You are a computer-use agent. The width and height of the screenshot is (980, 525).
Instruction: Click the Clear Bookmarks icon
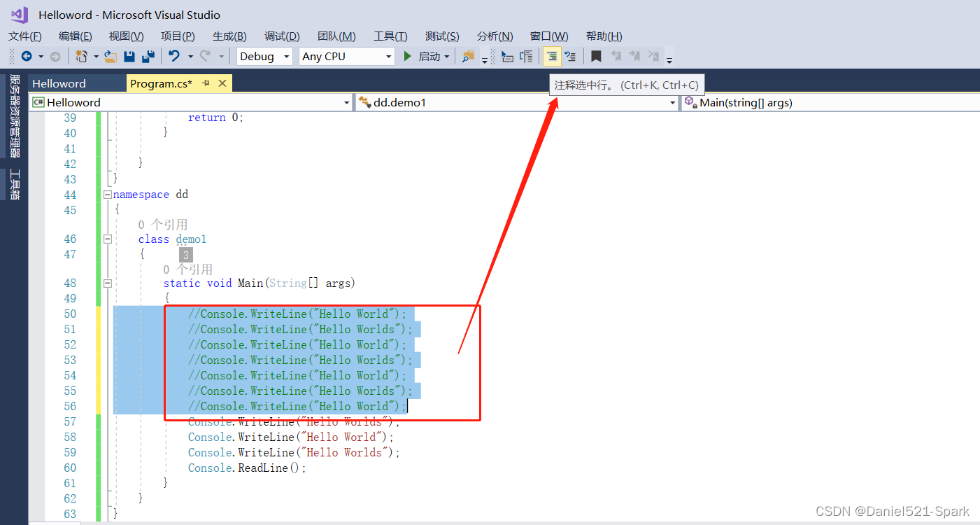point(653,56)
